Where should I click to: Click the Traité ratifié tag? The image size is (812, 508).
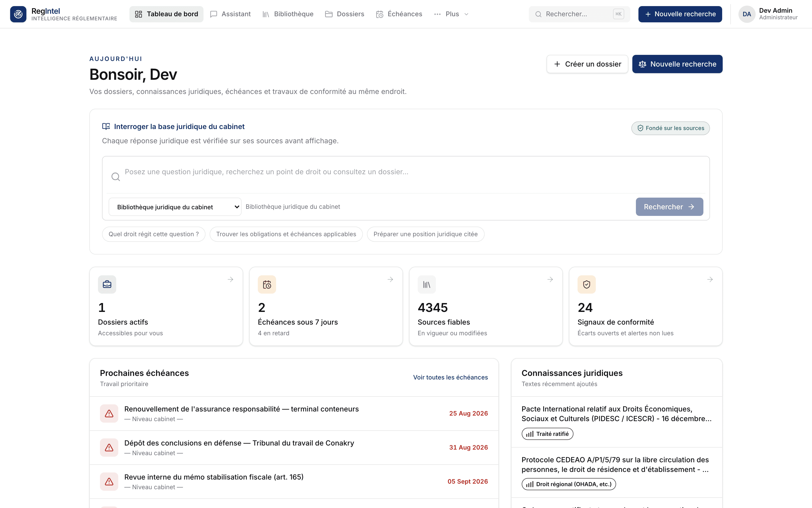coord(547,434)
